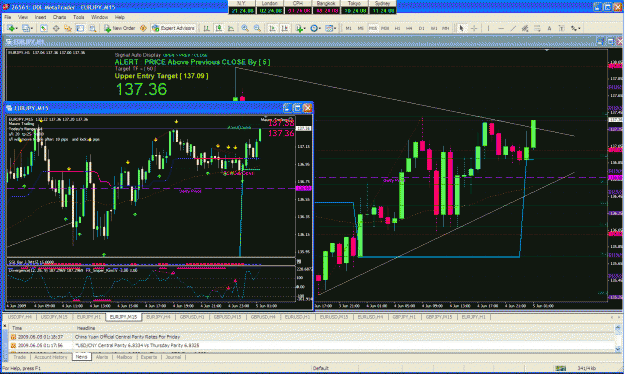
Task: Draw a Vertical Line tool
Action: click(x=488, y=28)
